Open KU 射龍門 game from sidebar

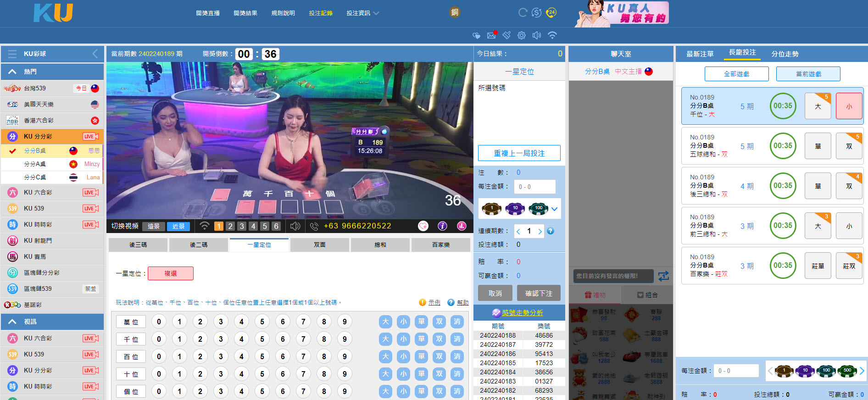tap(52, 240)
